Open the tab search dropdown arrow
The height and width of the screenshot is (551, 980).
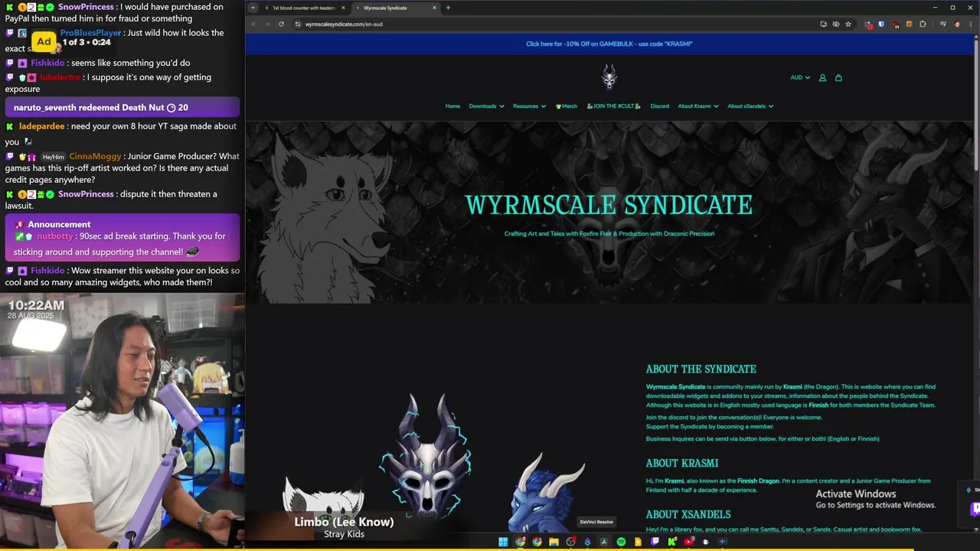[x=253, y=8]
